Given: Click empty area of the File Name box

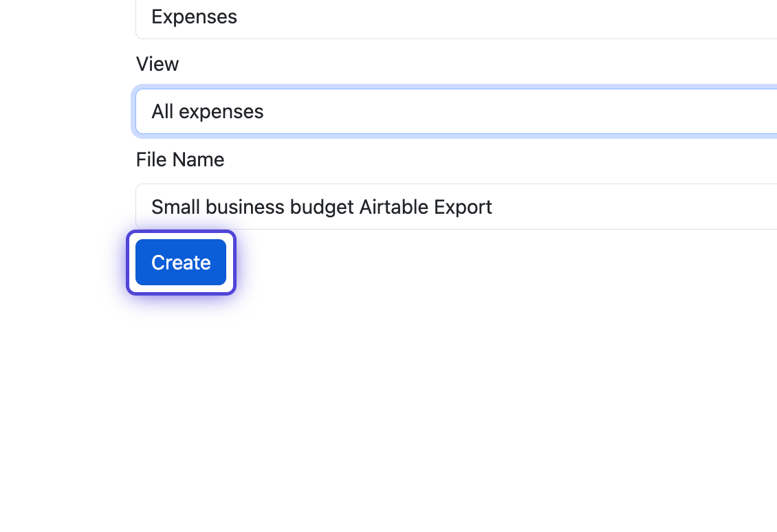Looking at the screenshot, I should click(634, 207).
